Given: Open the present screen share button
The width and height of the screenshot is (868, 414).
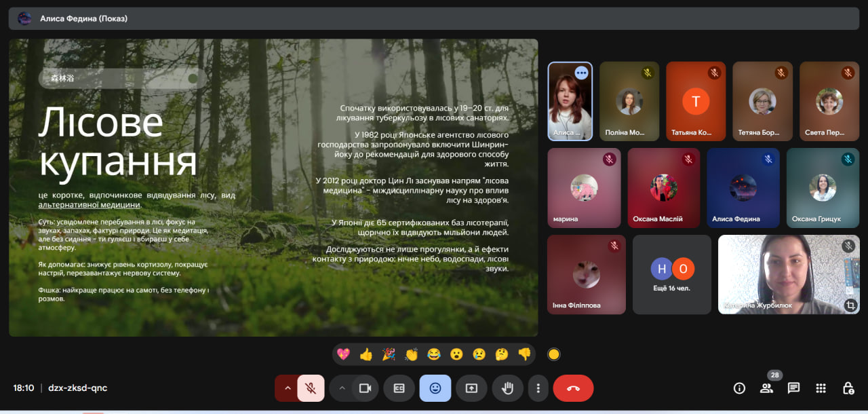Looking at the screenshot, I should 471,388.
